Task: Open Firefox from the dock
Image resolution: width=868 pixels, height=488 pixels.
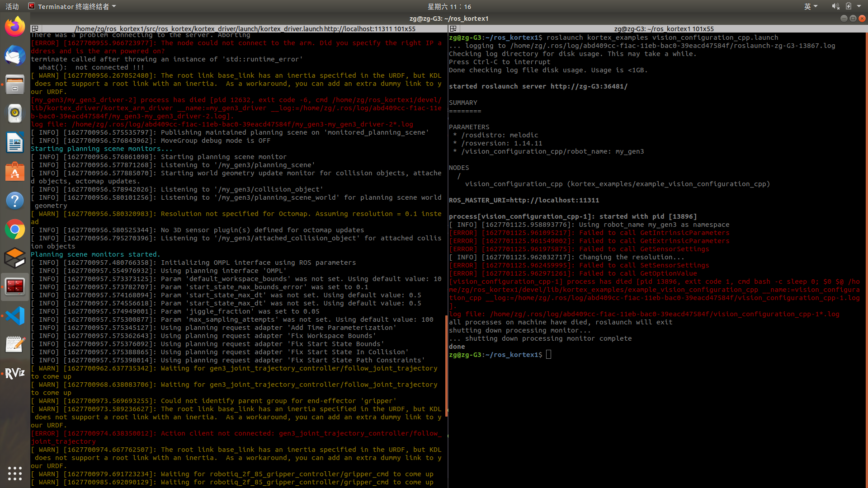Action: [x=15, y=26]
